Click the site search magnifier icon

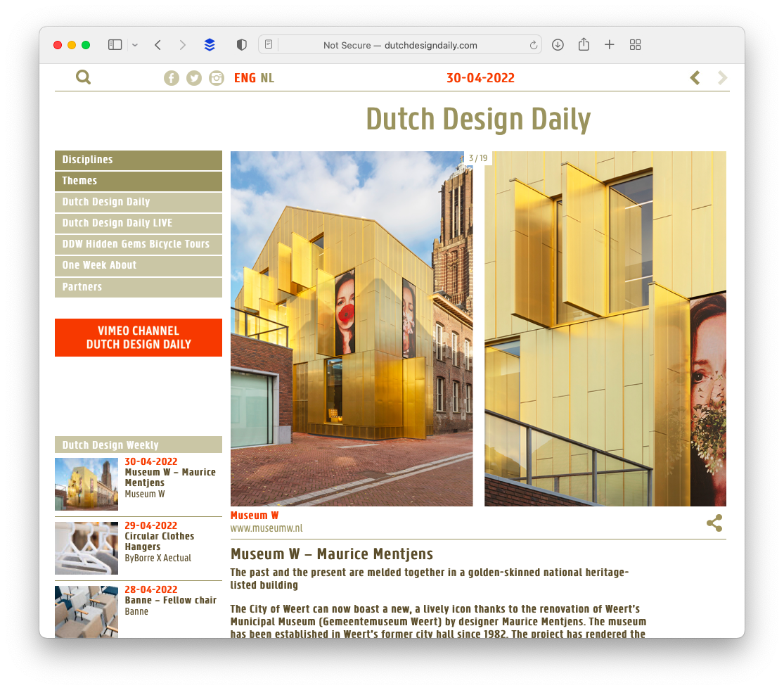(84, 77)
